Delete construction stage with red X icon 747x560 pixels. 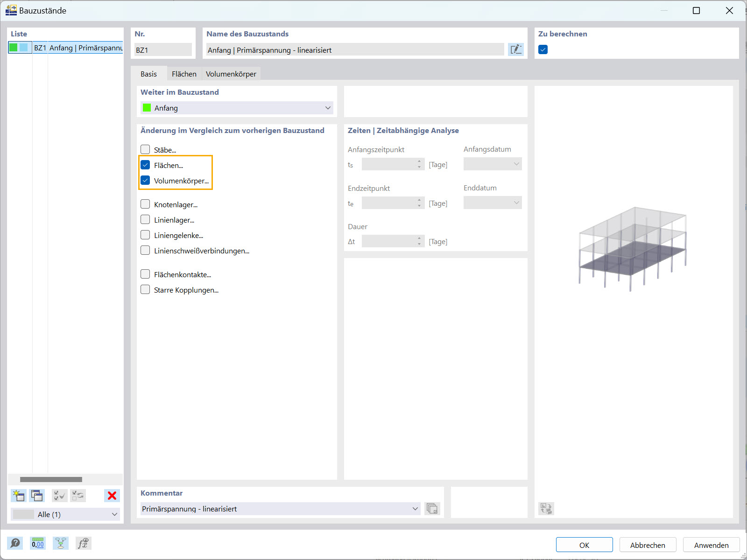(112, 496)
